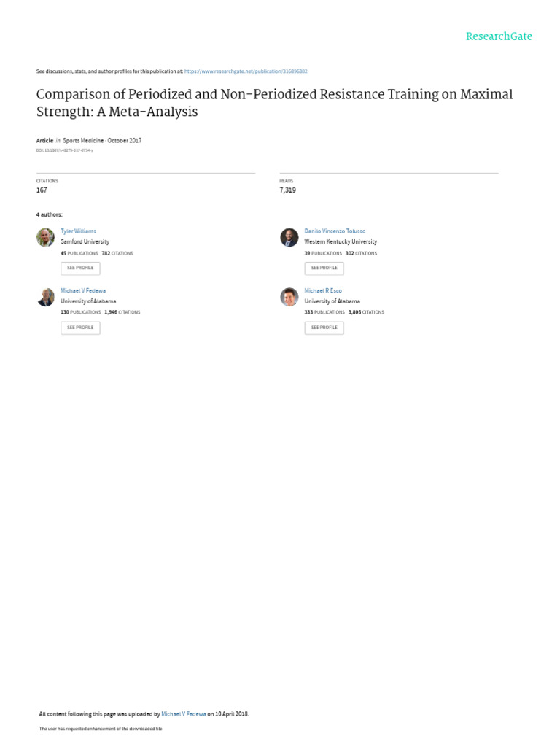This screenshot has height=747, width=560.
Task: Open Danilo Vincenzo Tolusso author link
Action: [x=335, y=231]
